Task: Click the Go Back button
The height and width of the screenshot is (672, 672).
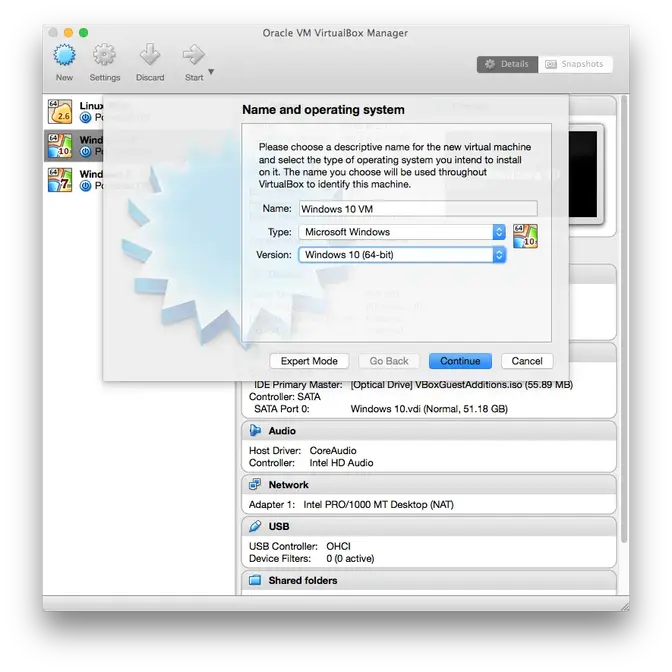Action: coord(389,361)
